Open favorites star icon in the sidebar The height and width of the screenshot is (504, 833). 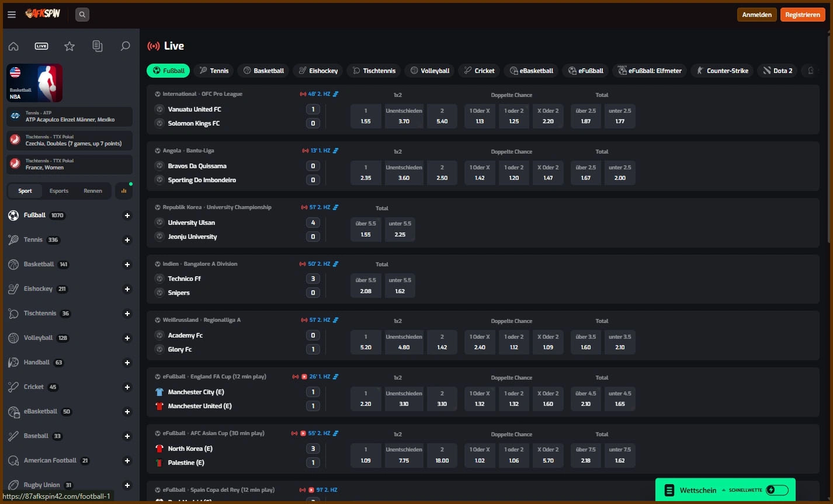[70, 46]
